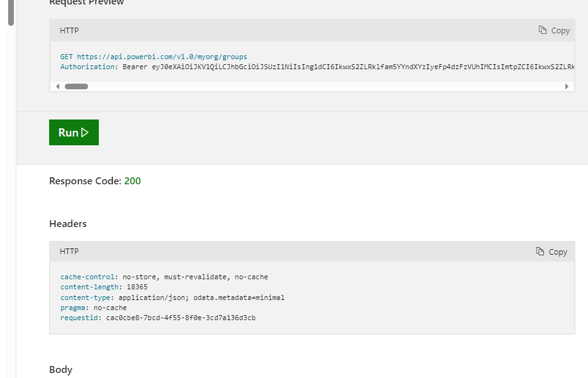Screen dimensions: 588x378
Task: Click the HTTP label in Request Preview block
Action: (x=69, y=30)
